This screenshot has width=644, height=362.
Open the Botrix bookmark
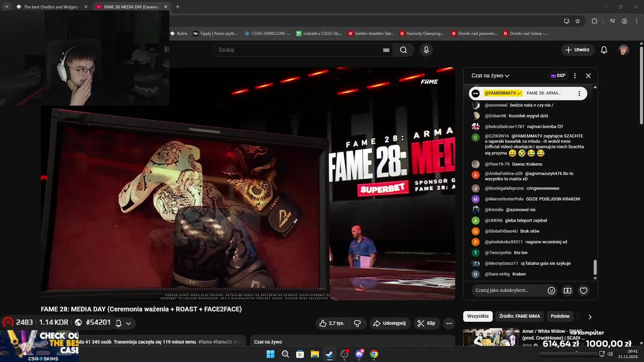[179, 34]
